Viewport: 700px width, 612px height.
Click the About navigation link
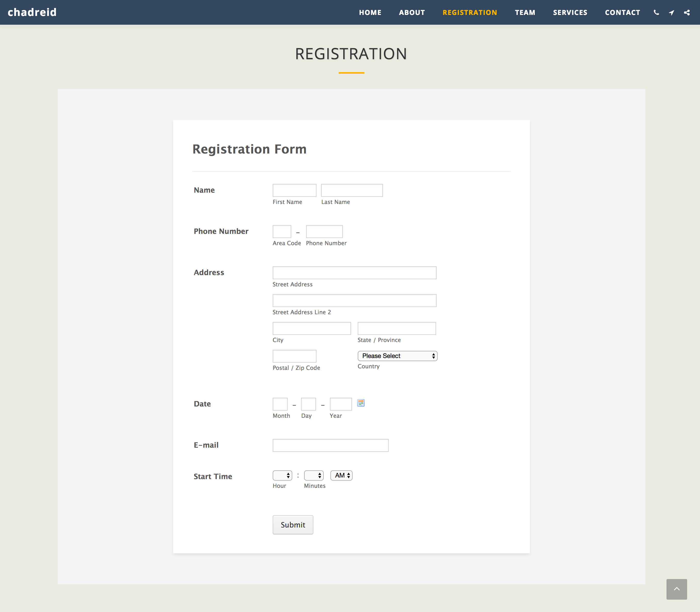tap(412, 13)
